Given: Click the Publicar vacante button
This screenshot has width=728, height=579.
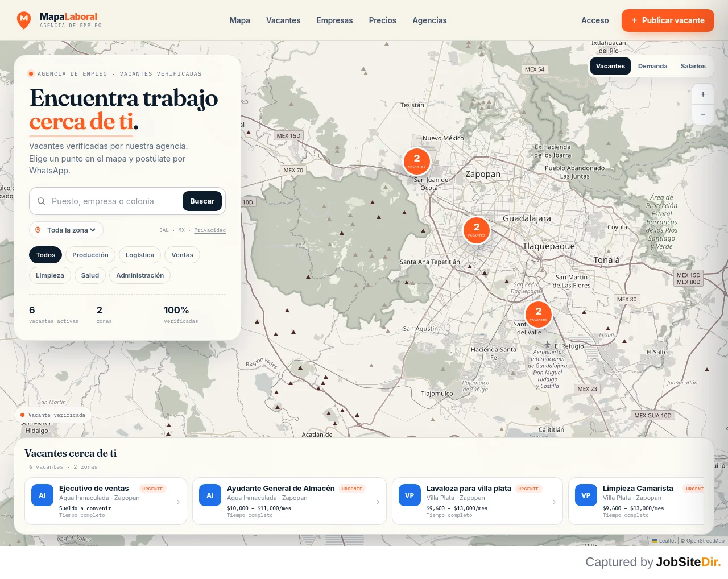Looking at the screenshot, I should (x=668, y=20).
